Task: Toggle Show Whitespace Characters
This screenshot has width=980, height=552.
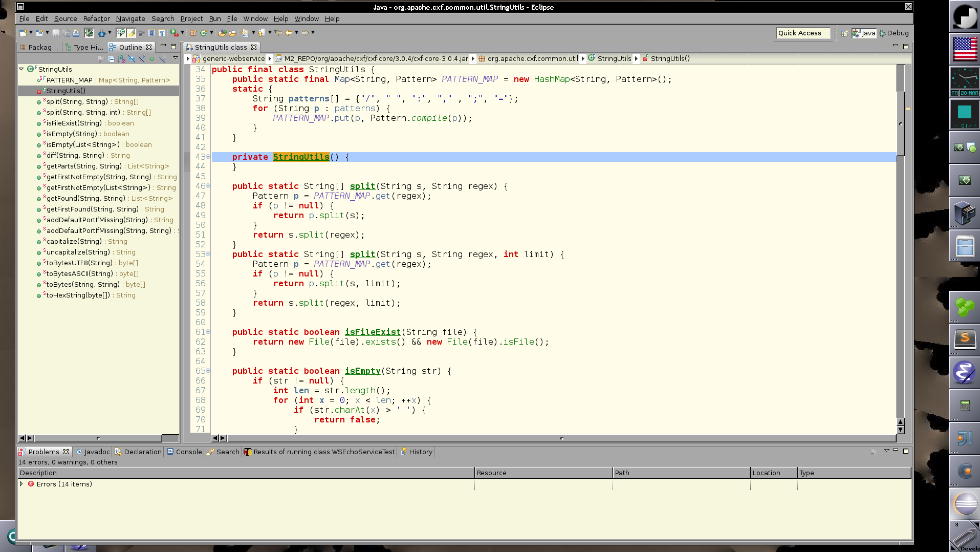Action: pos(162,33)
